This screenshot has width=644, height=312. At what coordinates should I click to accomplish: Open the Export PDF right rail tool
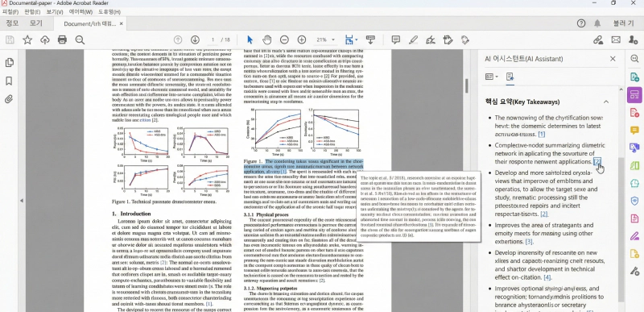(634, 77)
